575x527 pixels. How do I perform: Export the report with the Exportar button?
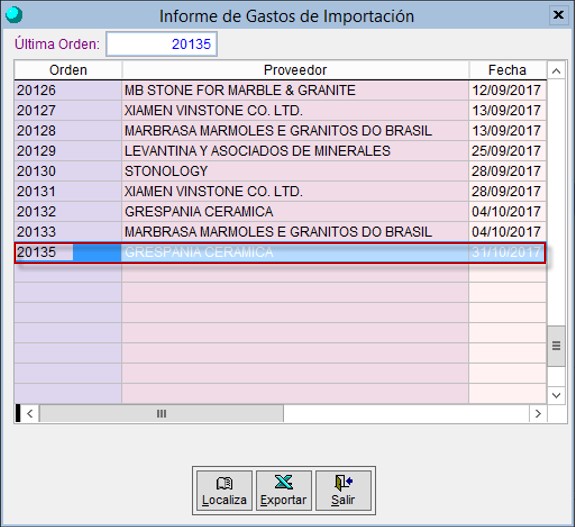[x=283, y=490]
